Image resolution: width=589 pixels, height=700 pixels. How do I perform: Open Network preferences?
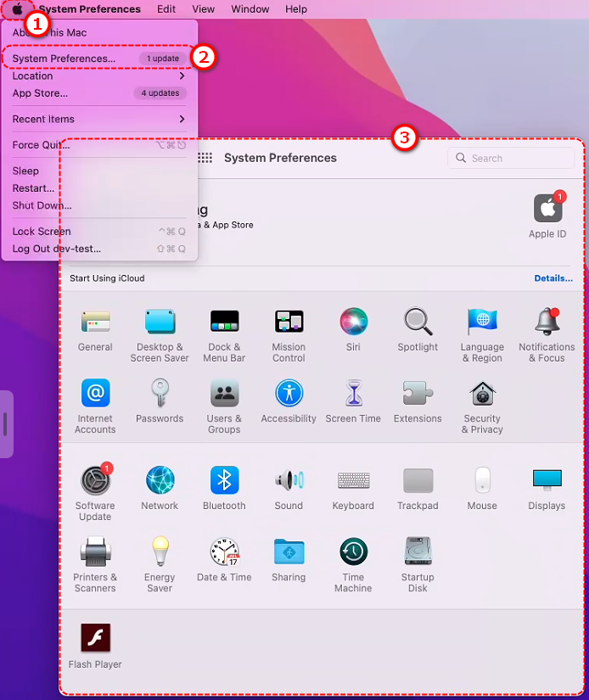(160, 488)
